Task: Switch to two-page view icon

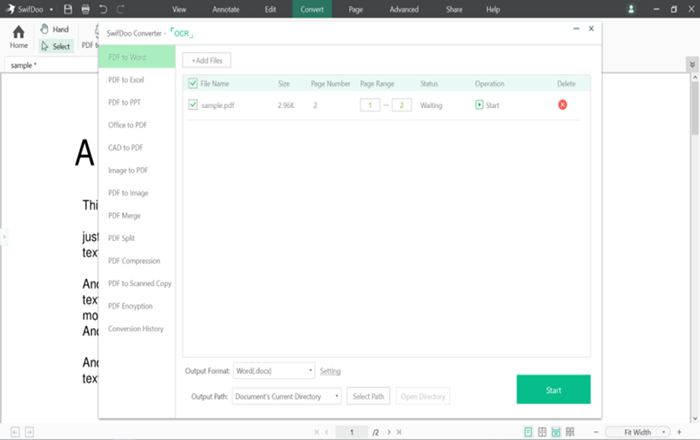Action: pos(542,432)
